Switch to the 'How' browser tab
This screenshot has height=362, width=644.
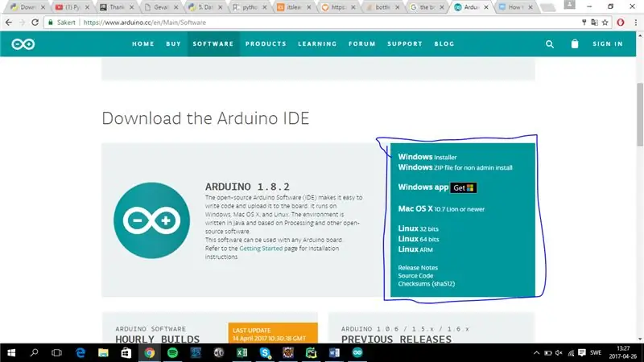click(514, 7)
